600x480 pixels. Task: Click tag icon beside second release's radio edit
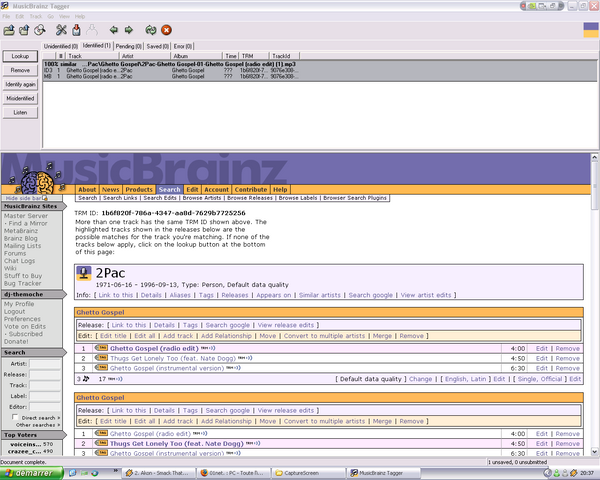pyautogui.click(x=101, y=433)
